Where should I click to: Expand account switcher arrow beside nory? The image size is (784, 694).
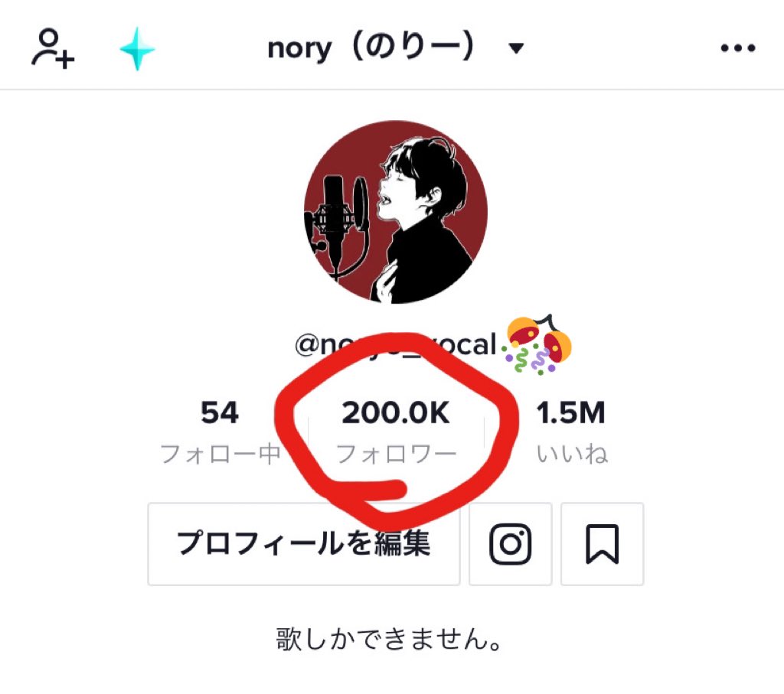point(515,48)
